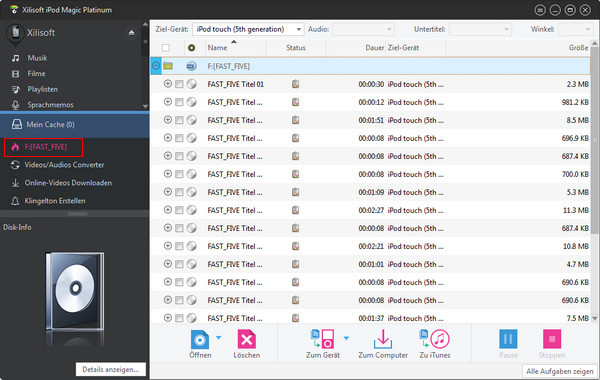This screenshot has height=380, width=600.
Task: Sort by the Name column header
Action: [x=217, y=48]
